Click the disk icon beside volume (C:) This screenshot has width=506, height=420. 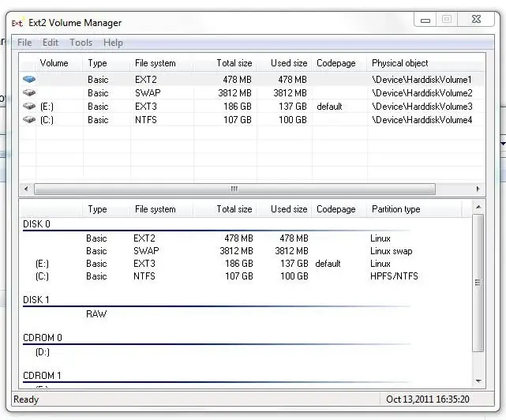[x=29, y=120]
